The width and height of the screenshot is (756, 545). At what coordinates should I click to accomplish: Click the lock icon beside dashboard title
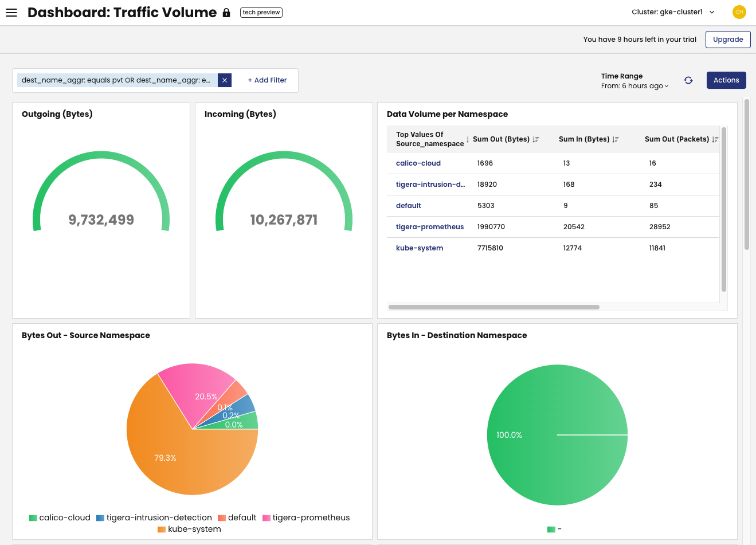[x=226, y=13]
